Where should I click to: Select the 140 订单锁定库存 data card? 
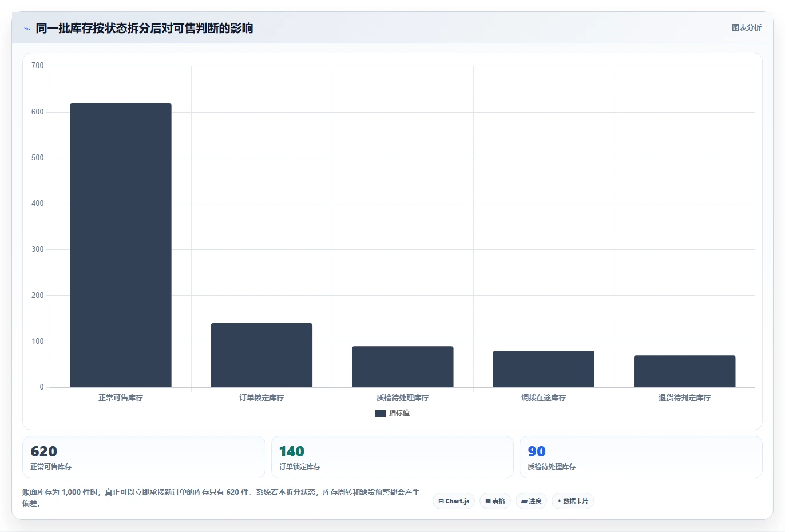(392, 457)
